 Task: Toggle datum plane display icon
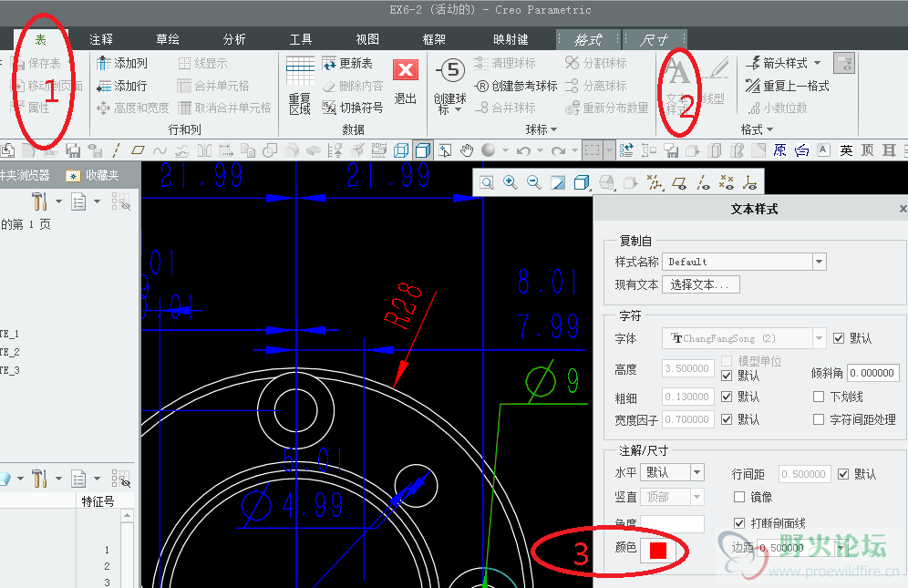click(x=678, y=183)
